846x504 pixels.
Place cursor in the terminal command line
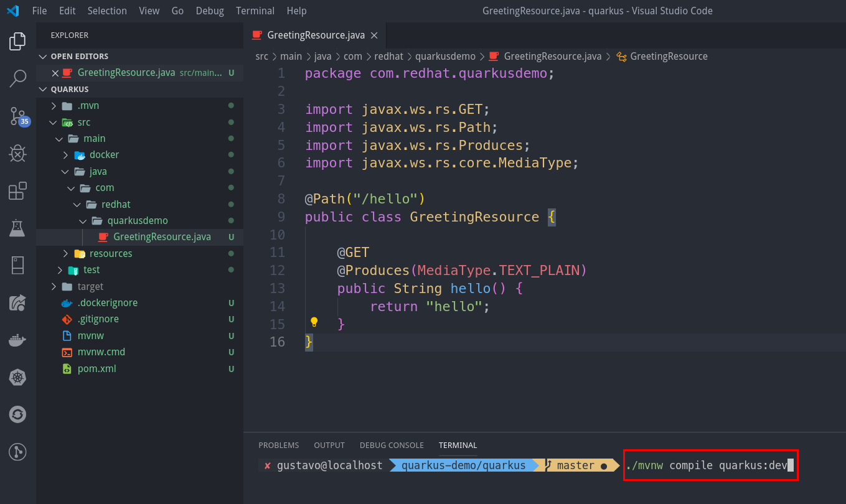point(710,465)
